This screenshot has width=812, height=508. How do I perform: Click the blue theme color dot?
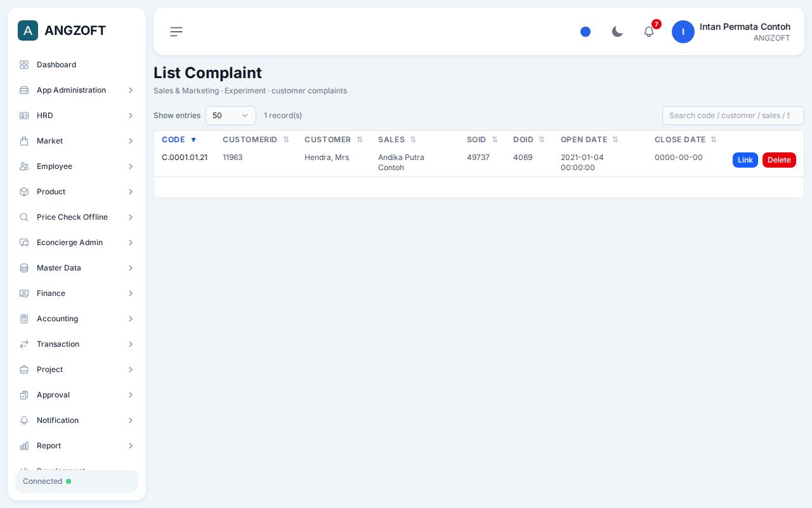(x=586, y=32)
